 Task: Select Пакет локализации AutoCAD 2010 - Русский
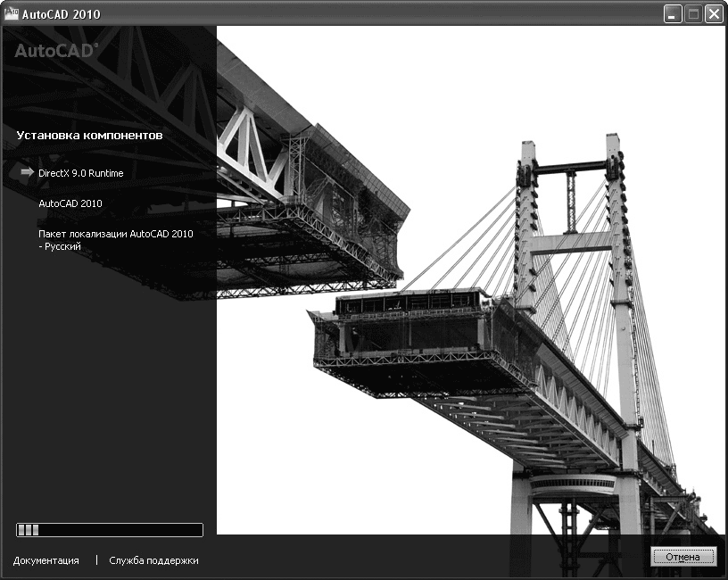[x=115, y=239]
